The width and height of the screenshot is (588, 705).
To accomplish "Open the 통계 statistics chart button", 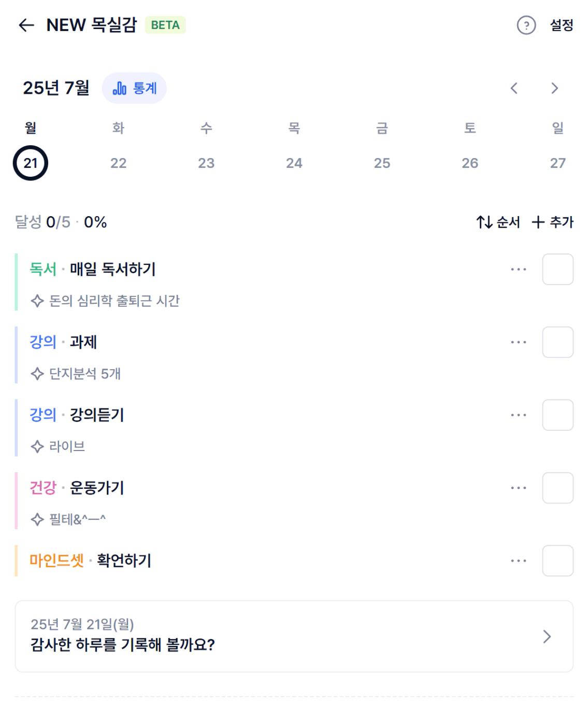I will click(x=134, y=88).
